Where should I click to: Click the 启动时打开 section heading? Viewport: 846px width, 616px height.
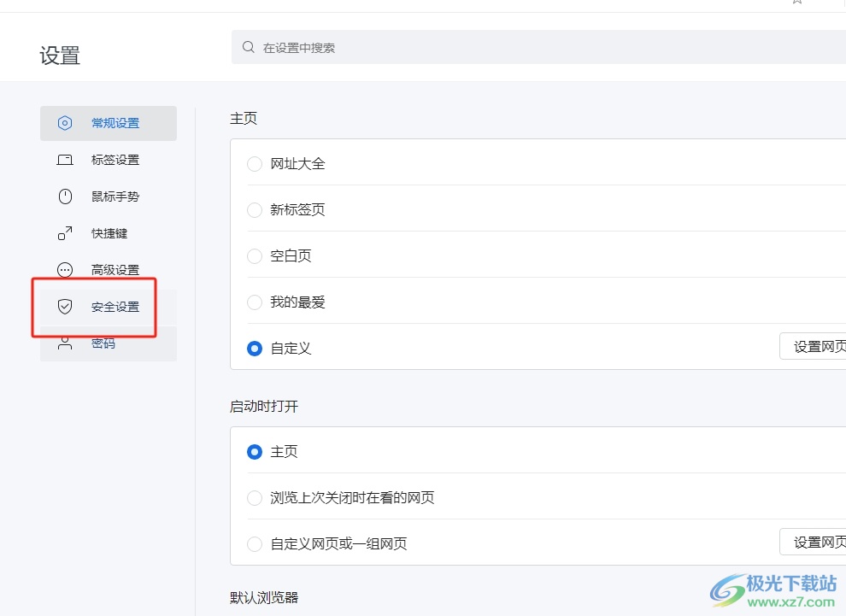[264, 406]
